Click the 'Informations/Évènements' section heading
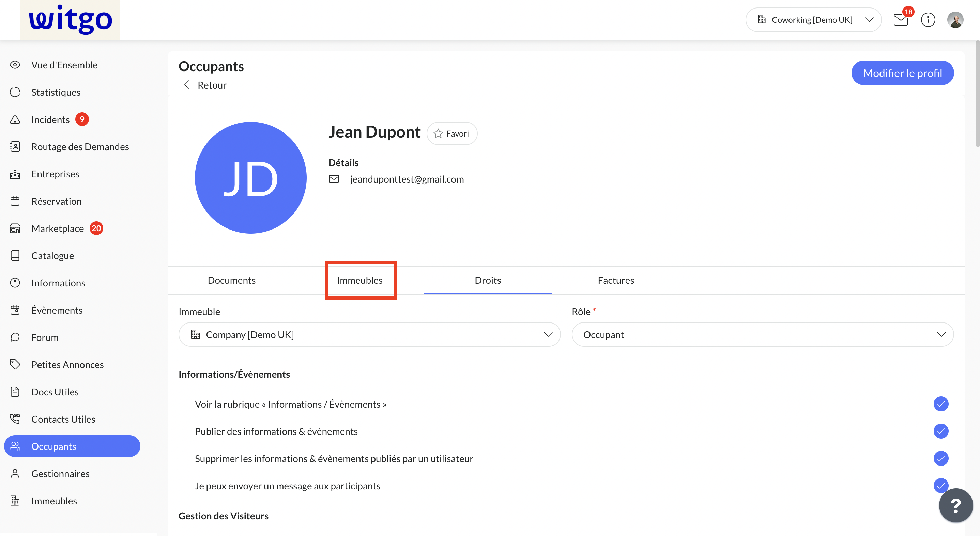The height and width of the screenshot is (536, 980). tap(234, 374)
